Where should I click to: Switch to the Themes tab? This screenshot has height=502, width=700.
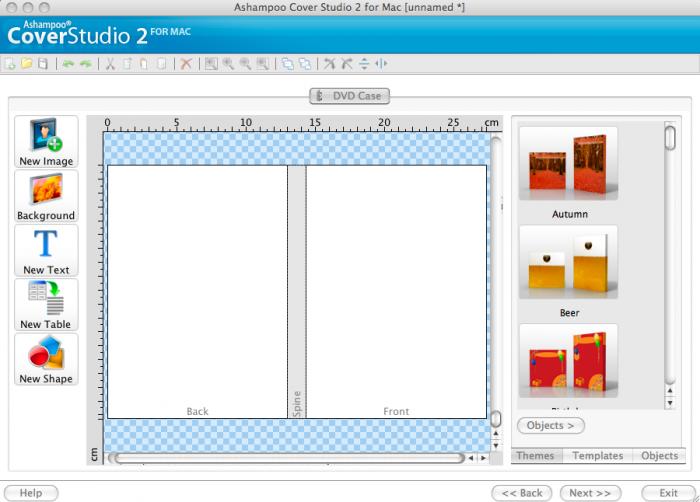coord(536,456)
